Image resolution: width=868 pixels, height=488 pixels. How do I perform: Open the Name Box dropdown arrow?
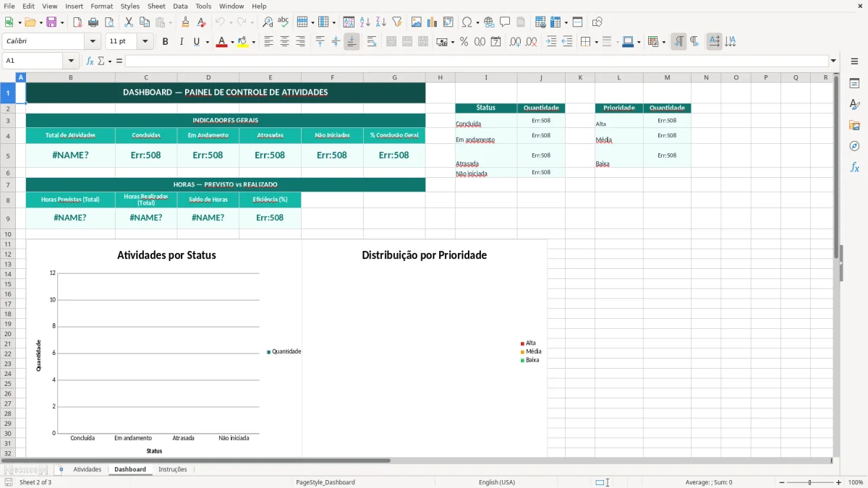71,61
